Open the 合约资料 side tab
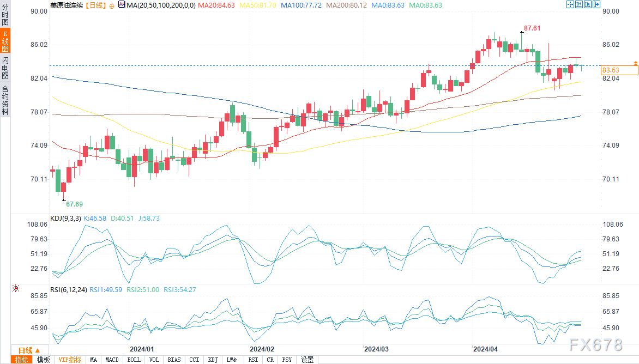639x364 pixels. tap(5, 100)
